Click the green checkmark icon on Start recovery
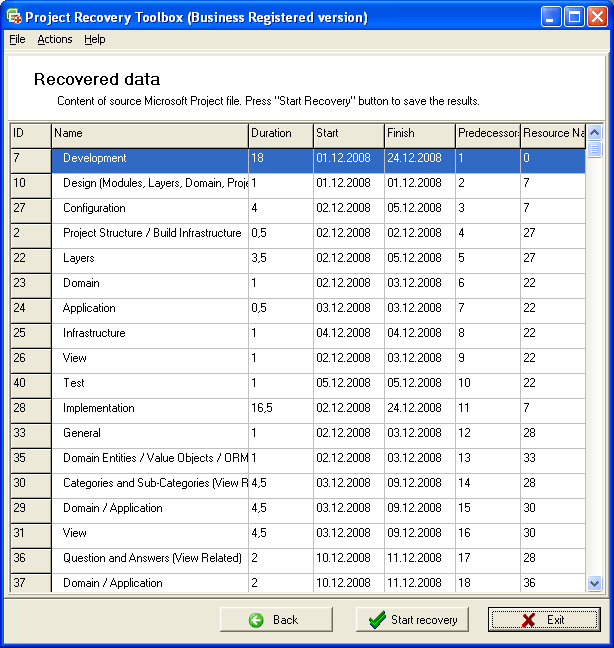The height and width of the screenshot is (648, 614). [376, 620]
